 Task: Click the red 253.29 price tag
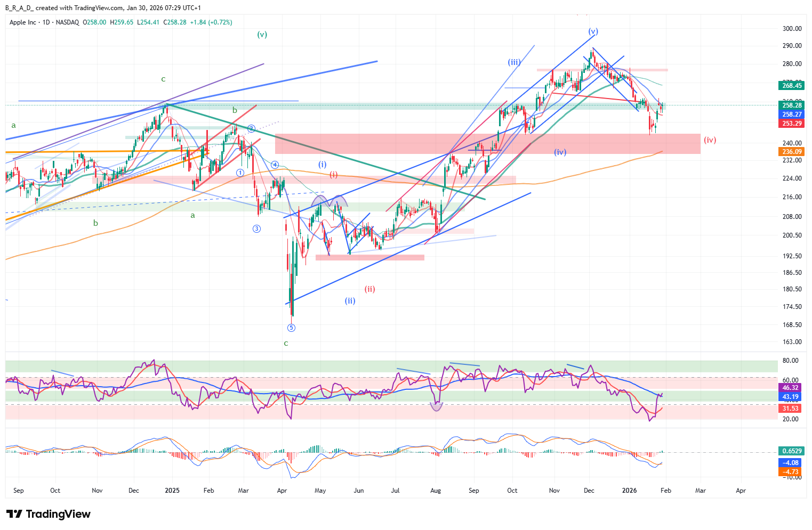click(x=792, y=124)
